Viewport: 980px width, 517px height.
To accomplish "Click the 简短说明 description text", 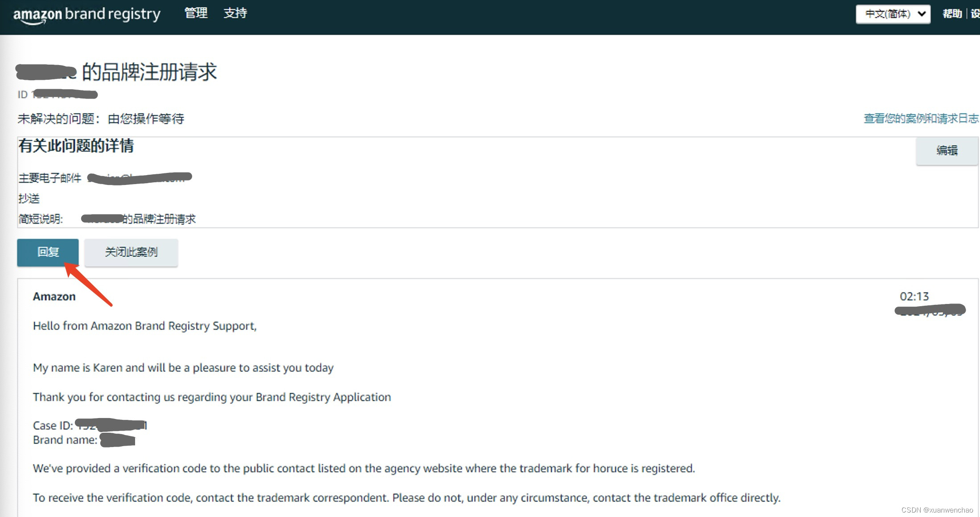I will [x=159, y=219].
